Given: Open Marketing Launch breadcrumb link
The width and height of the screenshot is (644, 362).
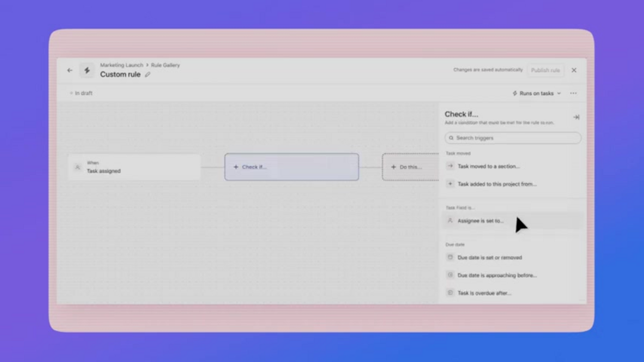Looking at the screenshot, I should pyautogui.click(x=121, y=65).
